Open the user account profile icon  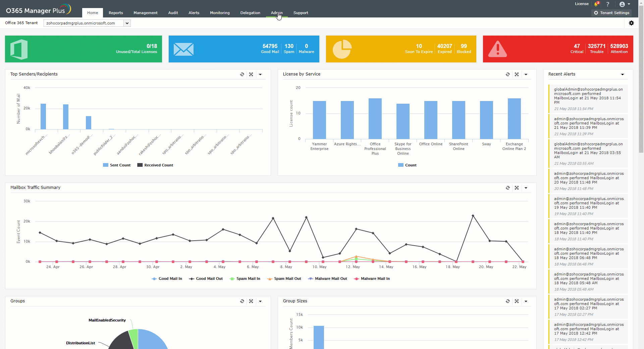coord(623,4)
